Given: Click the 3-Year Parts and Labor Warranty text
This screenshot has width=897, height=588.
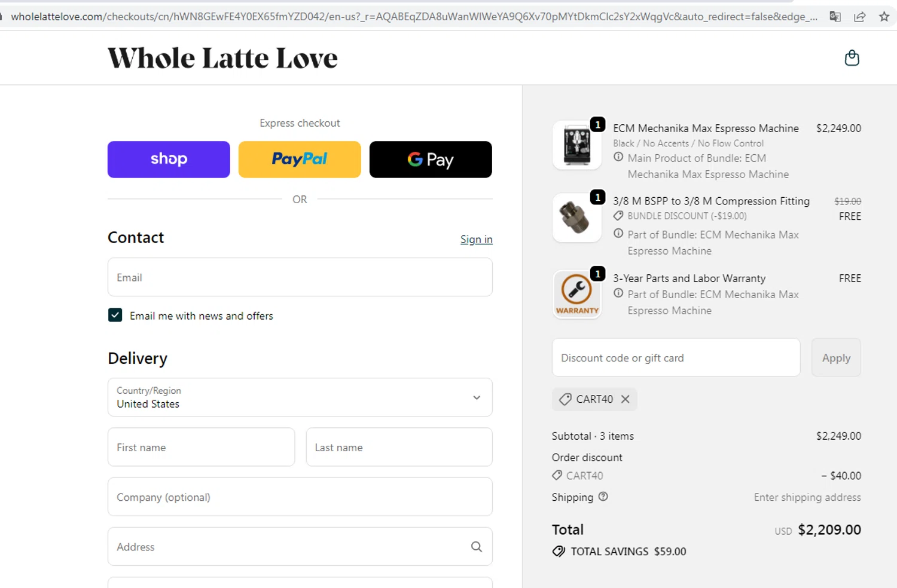Looking at the screenshot, I should 689,278.
